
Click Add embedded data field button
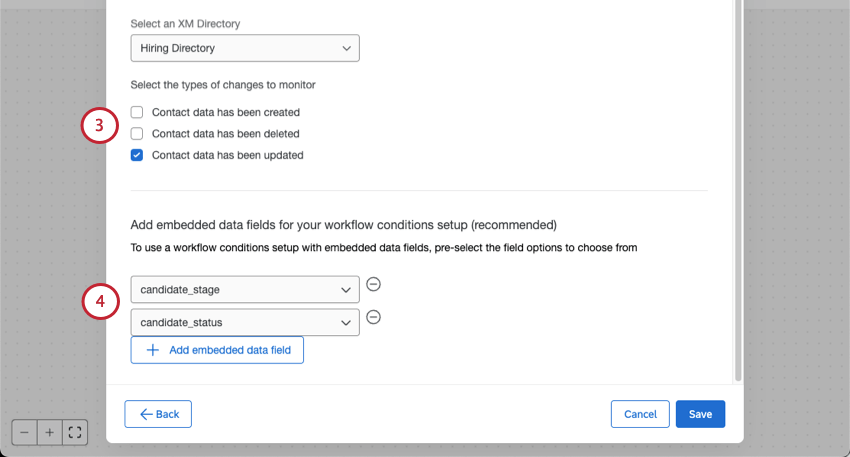217,350
